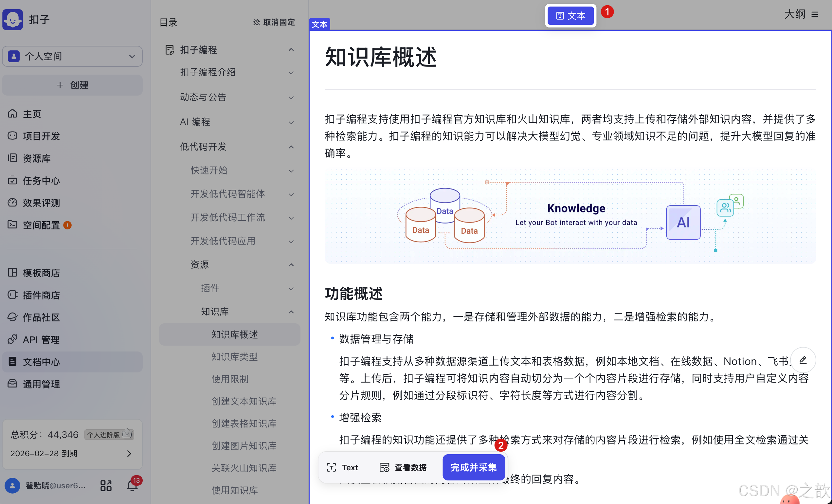Click the 扣子 logo icon
832x504 pixels.
tap(12, 19)
